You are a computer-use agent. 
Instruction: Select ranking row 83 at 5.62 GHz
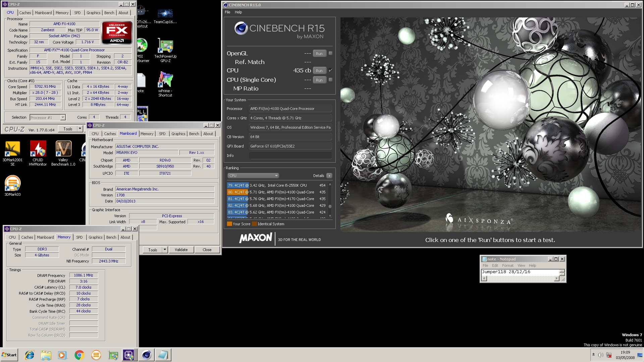pos(276,212)
